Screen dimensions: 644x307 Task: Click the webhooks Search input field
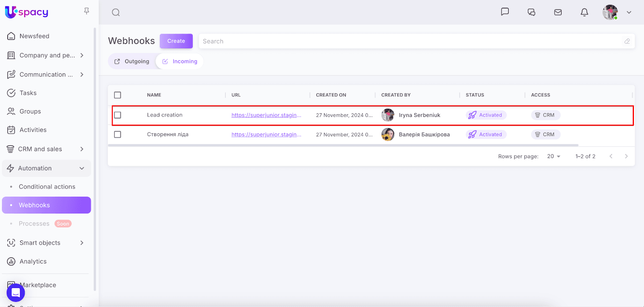(411, 41)
